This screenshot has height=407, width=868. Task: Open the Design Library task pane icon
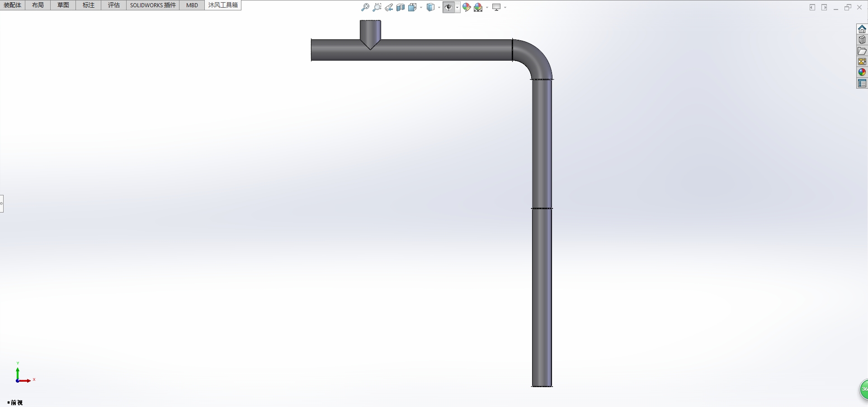[x=862, y=40]
